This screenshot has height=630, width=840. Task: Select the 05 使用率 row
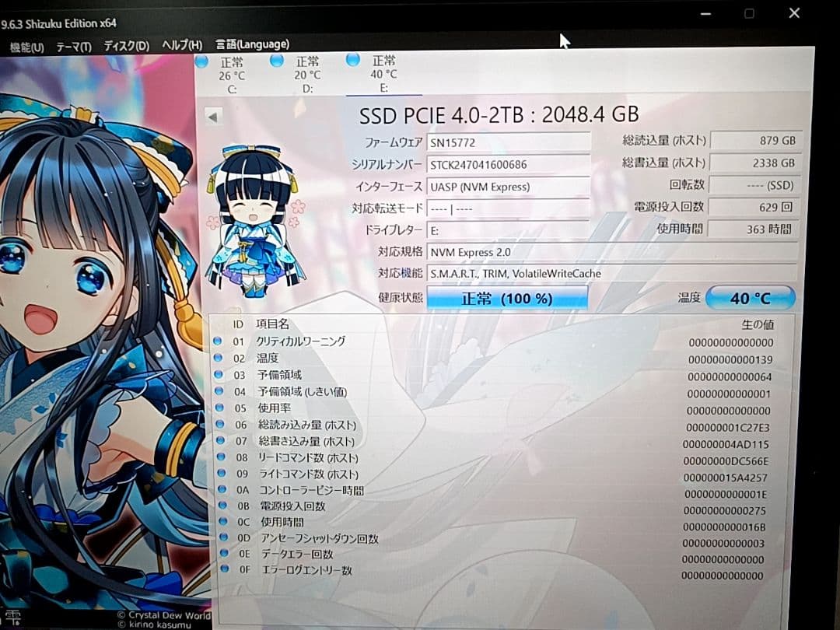[493, 408]
